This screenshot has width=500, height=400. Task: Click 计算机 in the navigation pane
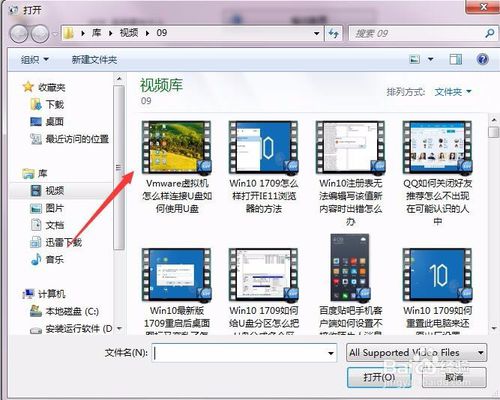pos(44,294)
